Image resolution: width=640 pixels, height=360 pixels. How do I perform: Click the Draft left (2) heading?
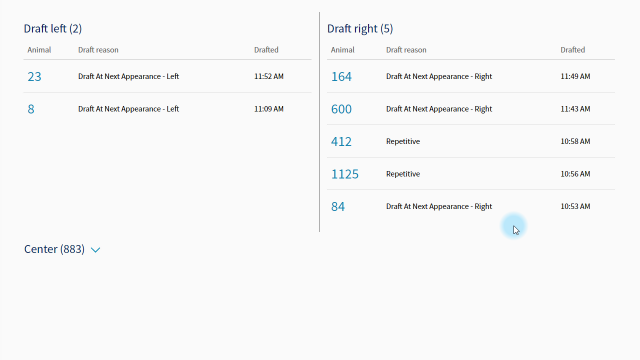coord(53,29)
